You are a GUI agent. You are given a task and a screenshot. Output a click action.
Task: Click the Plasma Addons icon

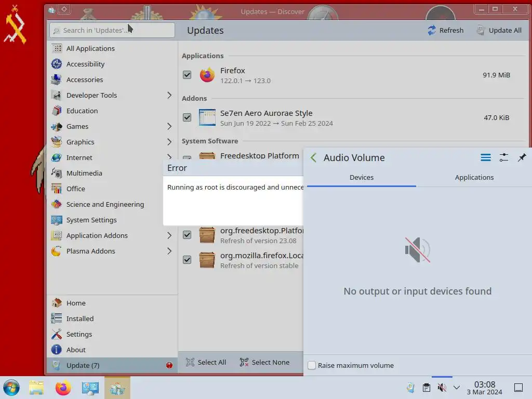56,251
